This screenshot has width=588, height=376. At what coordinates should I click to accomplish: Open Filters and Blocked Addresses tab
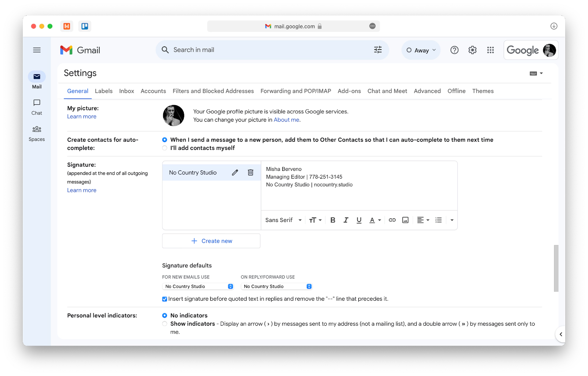tap(213, 91)
